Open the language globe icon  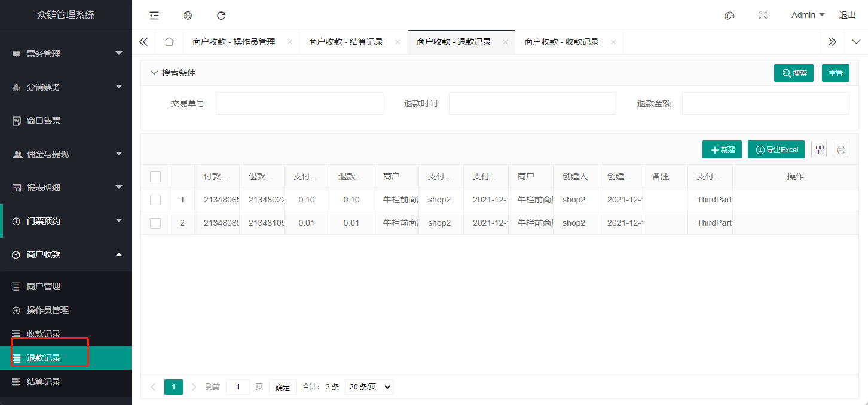pyautogui.click(x=188, y=15)
